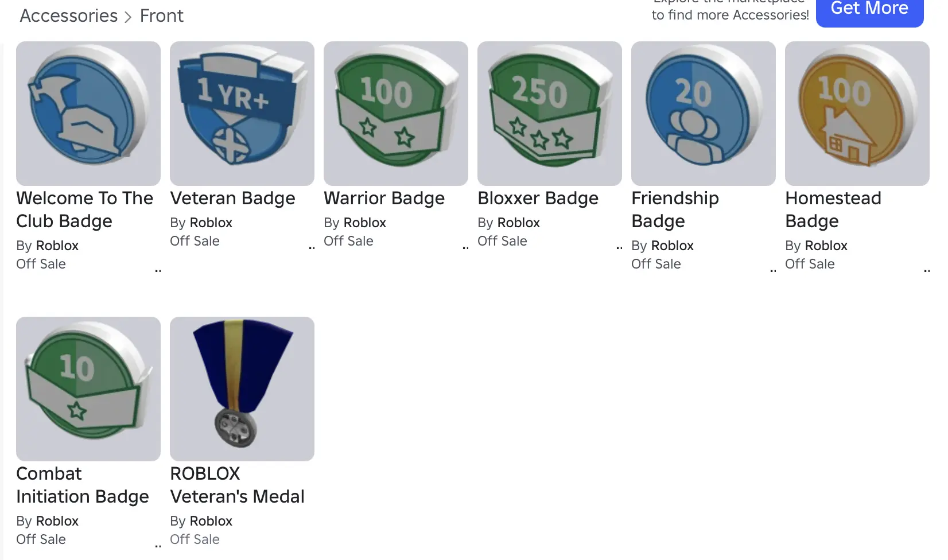Pick the blue Friendship Badge 20 image
Screen dimensions: 948x560
point(704,114)
